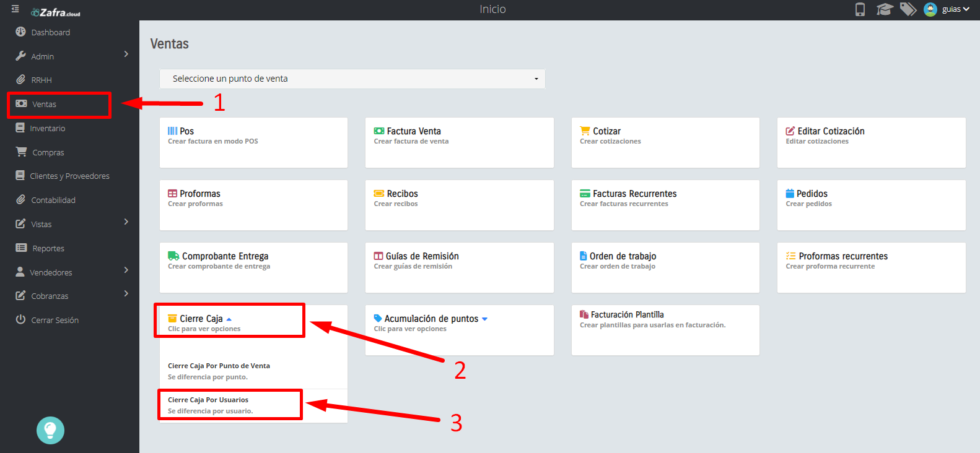The image size is (980, 453).
Task: Open Reportes menu item
Action: point(48,248)
